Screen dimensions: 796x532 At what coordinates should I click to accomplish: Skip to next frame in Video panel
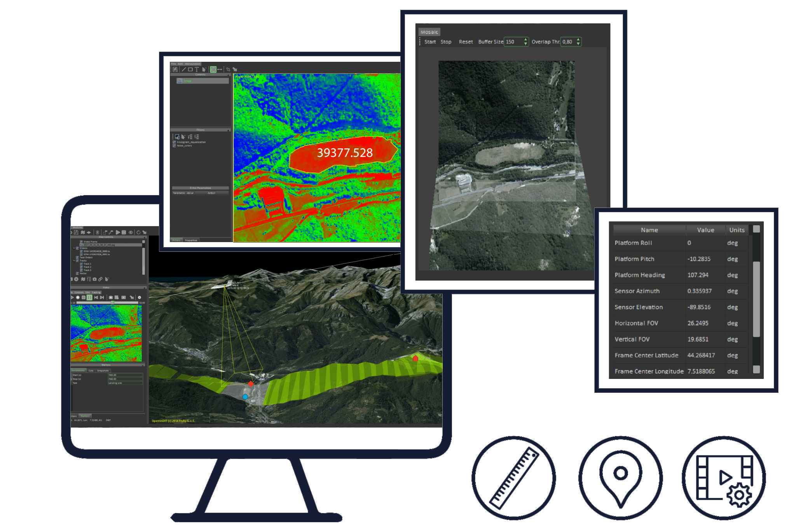pyautogui.click(x=102, y=297)
